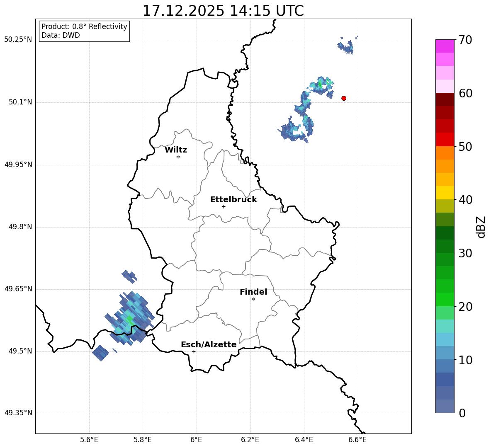
Task: Click the red dot radar marker
Action: pos(344,98)
